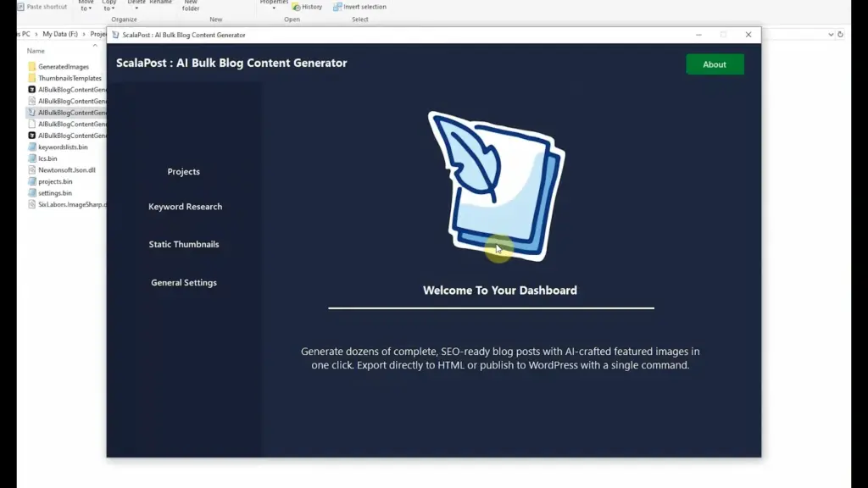Click the New folder button
The width and height of the screenshot is (868, 488).
(x=192, y=6)
